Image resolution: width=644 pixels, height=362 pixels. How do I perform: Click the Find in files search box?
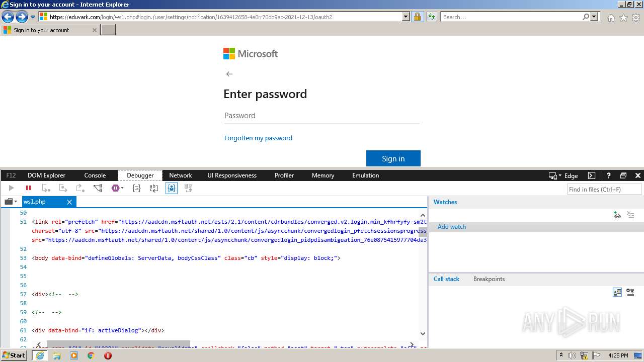click(604, 189)
